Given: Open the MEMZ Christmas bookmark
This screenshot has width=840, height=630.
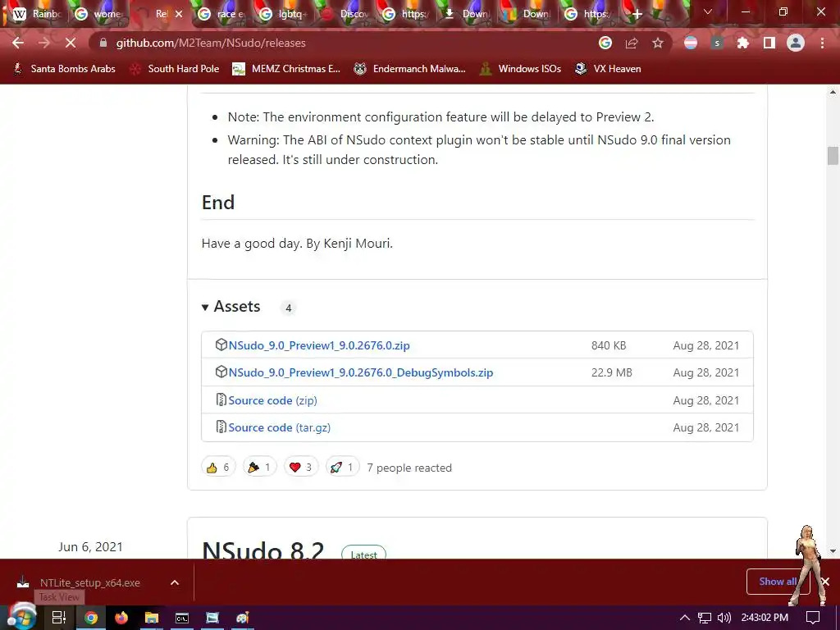Looking at the screenshot, I should tap(286, 69).
